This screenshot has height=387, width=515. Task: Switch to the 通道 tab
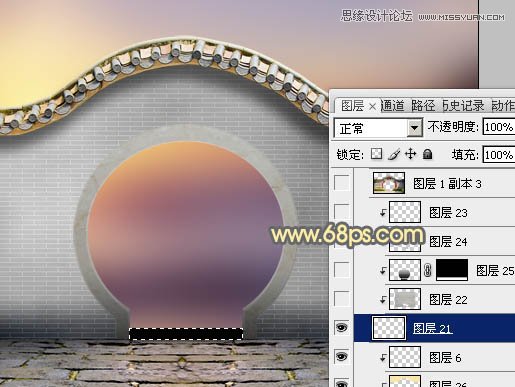[x=392, y=106]
